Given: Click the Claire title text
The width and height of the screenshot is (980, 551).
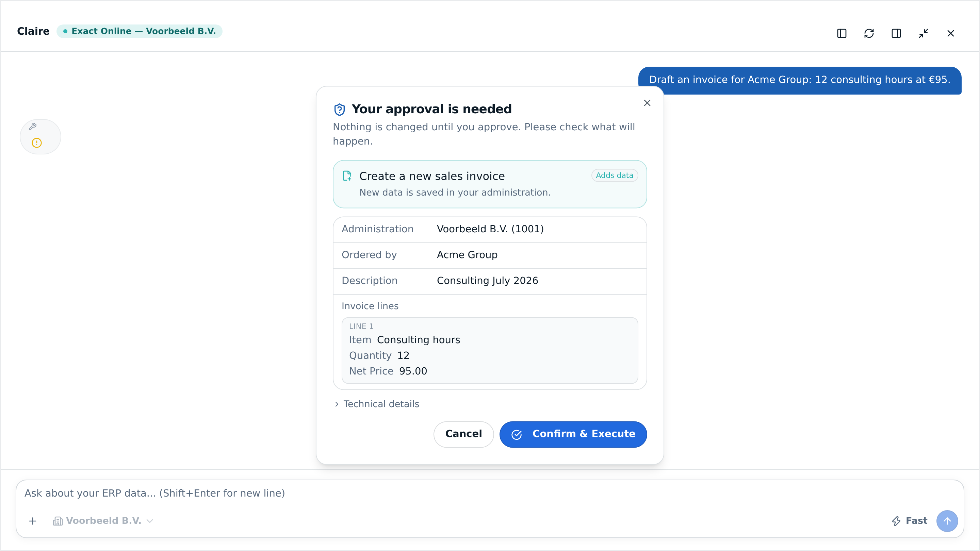Looking at the screenshot, I should (33, 31).
